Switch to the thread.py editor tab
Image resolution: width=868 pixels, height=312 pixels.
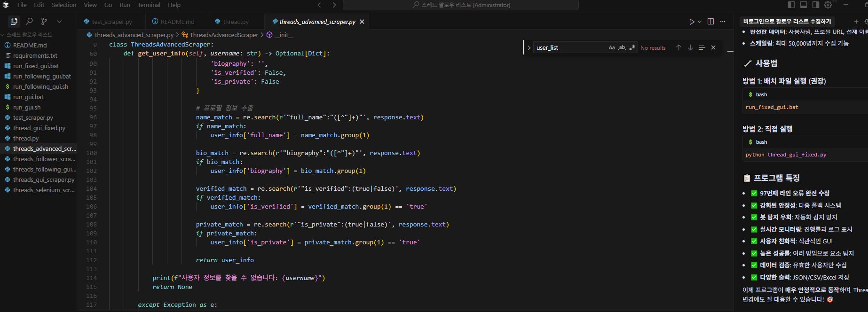pyautogui.click(x=236, y=22)
